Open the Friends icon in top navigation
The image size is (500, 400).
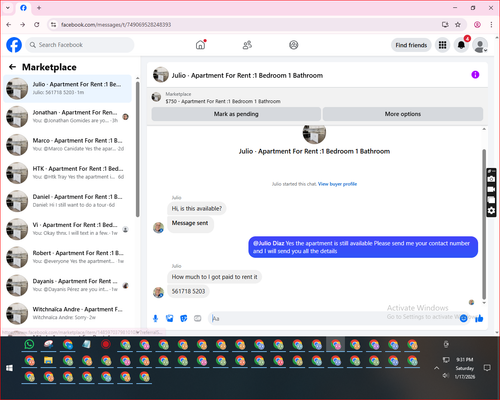tap(247, 45)
